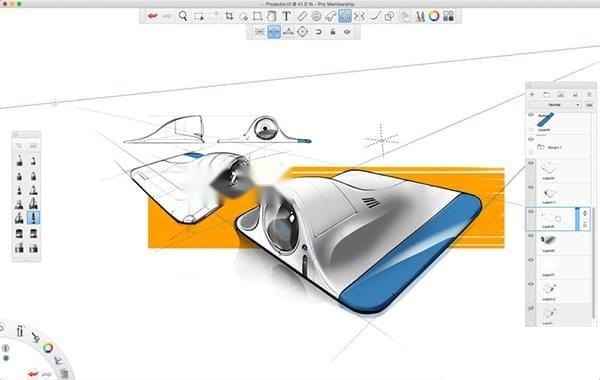Click the red Undo arrow in lagoon
600x380 pixels.
33,373
